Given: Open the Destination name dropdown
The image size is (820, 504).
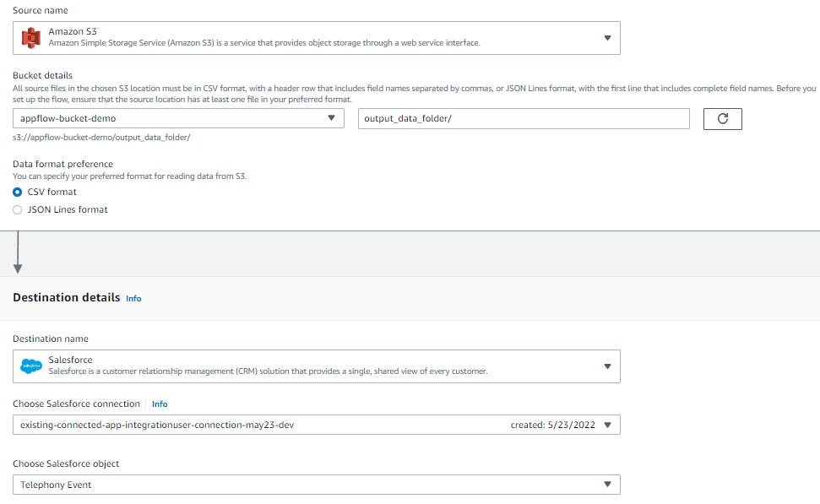Looking at the screenshot, I should click(x=607, y=366).
